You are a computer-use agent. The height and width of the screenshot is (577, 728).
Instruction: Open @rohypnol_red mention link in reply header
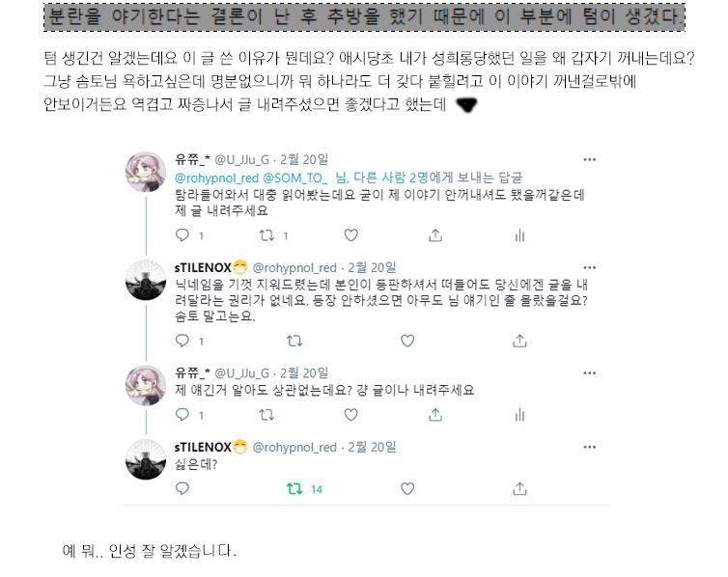pyautogui.click(x=216, y=179)
